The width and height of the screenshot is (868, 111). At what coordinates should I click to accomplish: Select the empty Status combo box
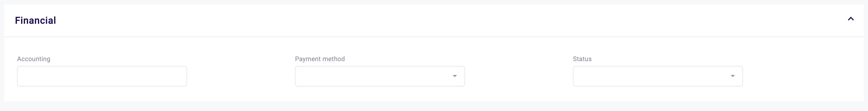(x=652, y=76)
